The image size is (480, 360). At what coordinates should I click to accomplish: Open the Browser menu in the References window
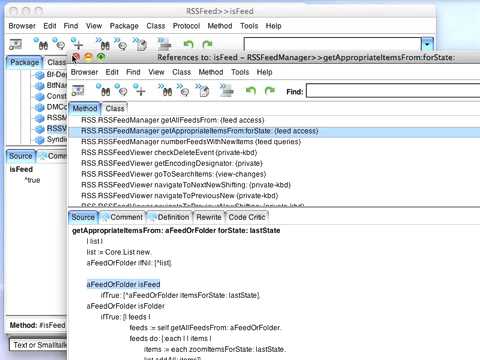84,72
